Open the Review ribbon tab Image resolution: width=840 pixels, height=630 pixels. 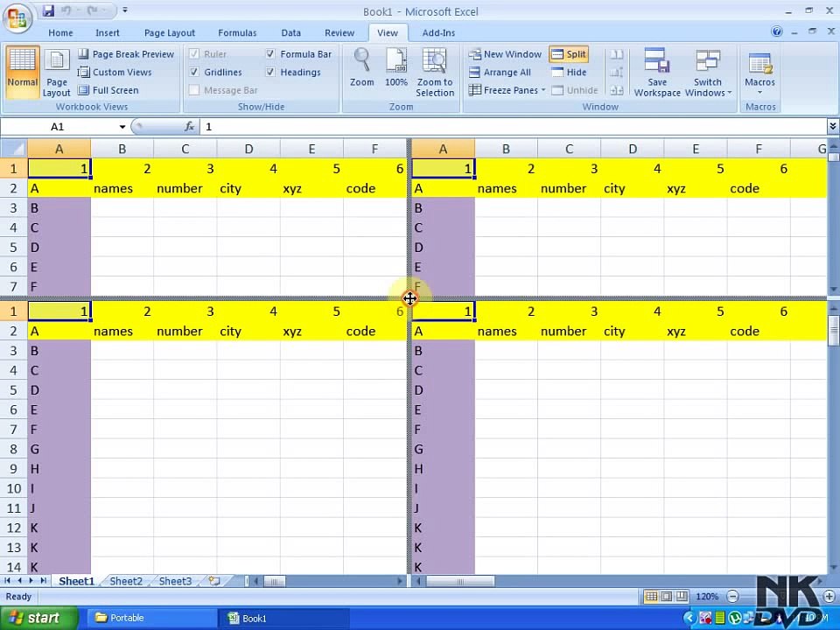pyautogui.click(x=339, y=32)
